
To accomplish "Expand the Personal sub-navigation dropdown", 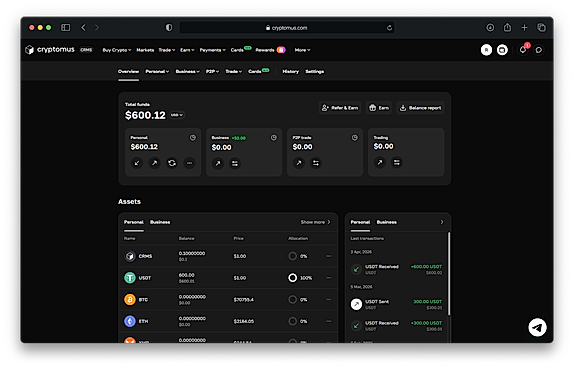I will [157, 71].
